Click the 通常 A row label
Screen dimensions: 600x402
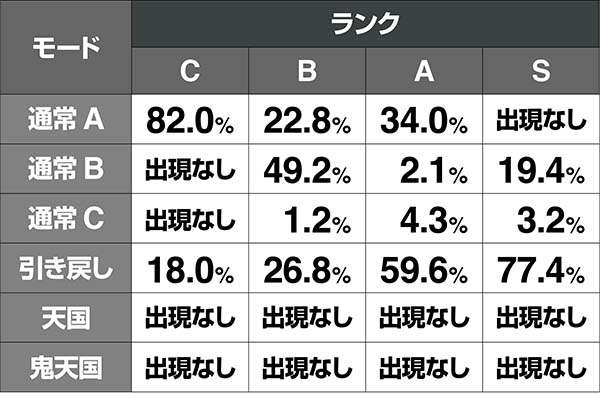tap(66, 121)
